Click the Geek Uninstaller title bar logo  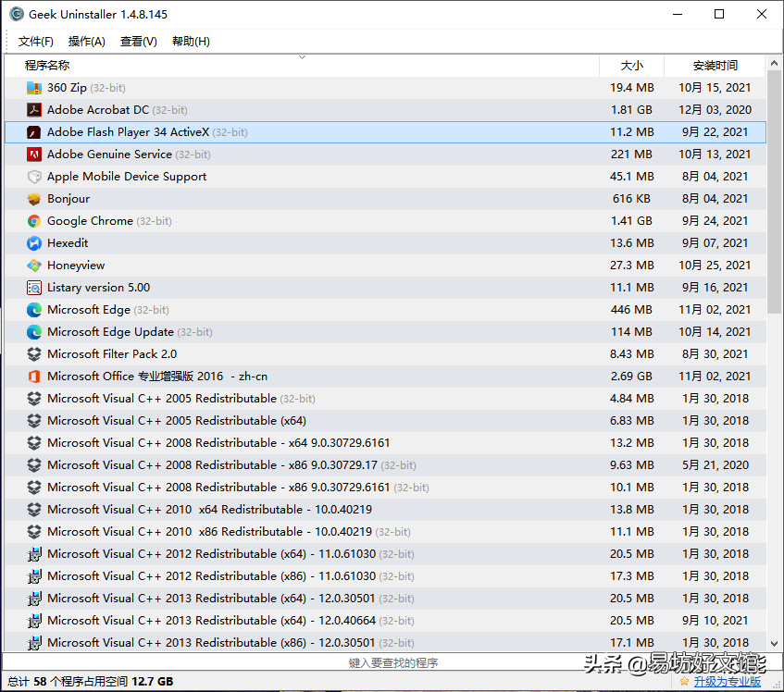(17, 14)
